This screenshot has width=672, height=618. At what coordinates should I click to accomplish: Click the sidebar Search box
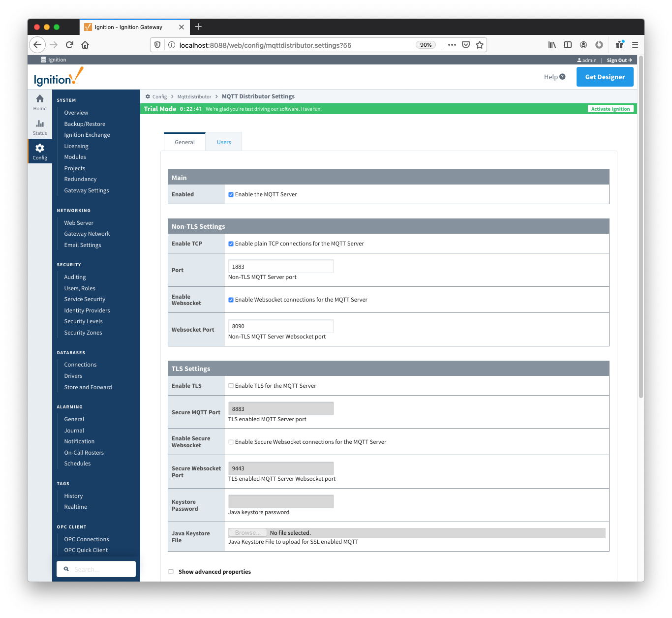tap(96, 569)
